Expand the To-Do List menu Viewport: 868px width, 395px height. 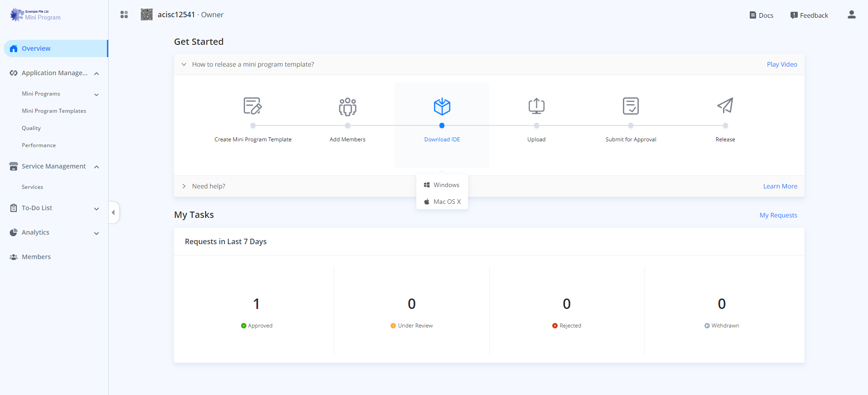pyautogui.click(x=96, y=208)
